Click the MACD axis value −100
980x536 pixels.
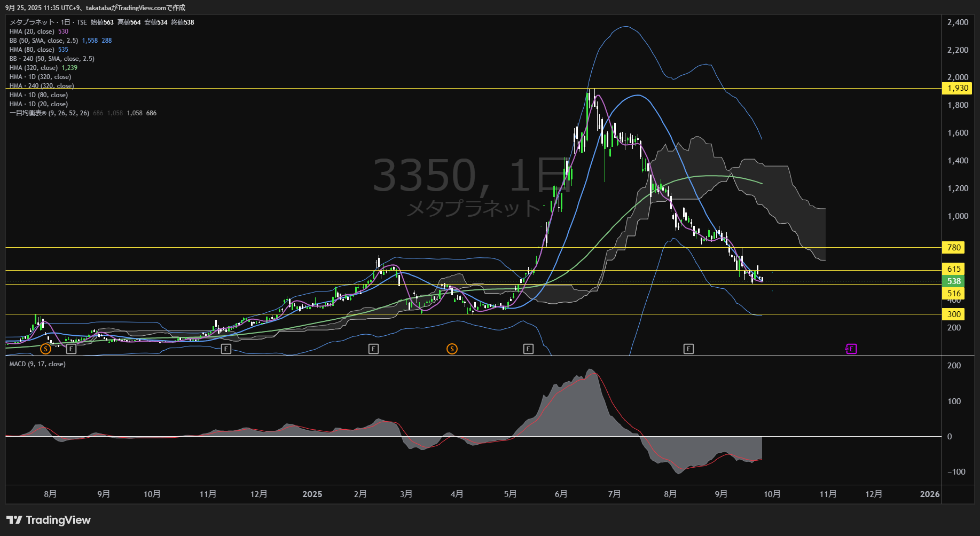point(956,472)
